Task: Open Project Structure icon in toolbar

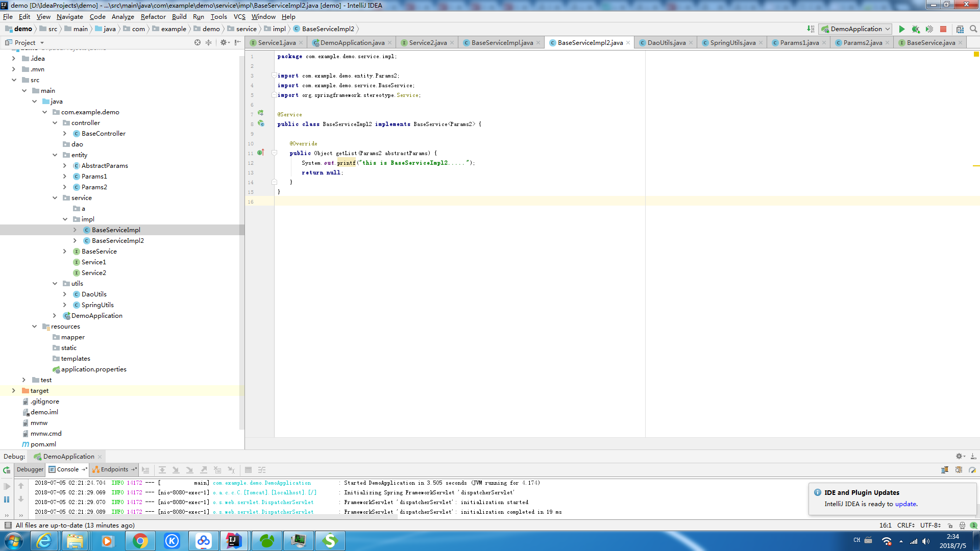Action: (x=960, y=29)
